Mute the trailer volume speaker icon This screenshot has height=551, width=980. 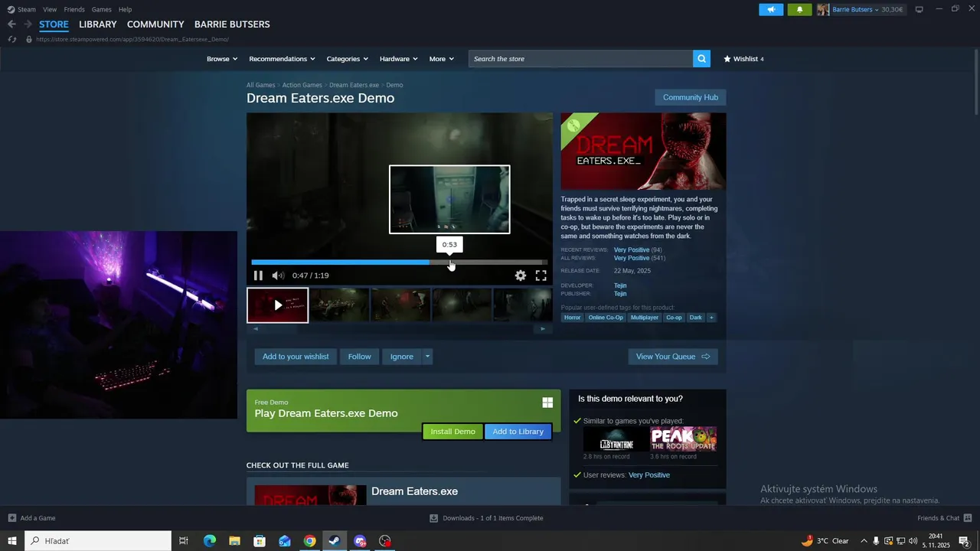[278, 275]
